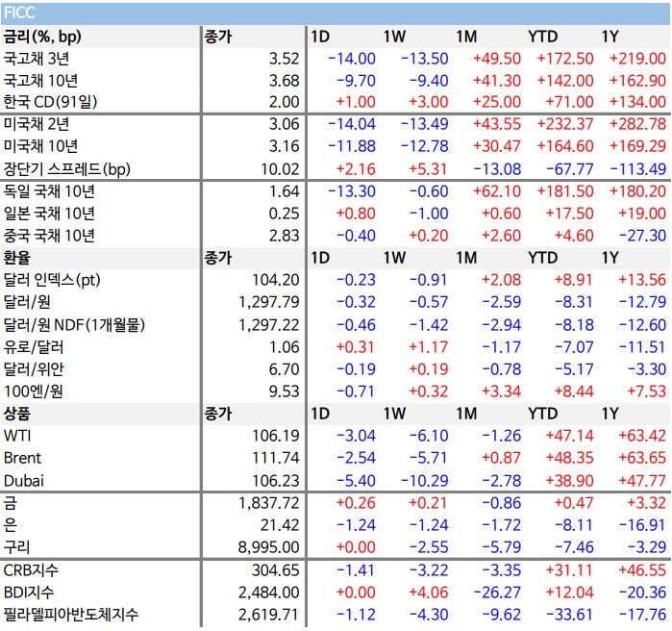Image resolution: width=672 pixels, height=631 pixels.
Task: Click the Dubai 1W value -10.29
Action: (424, 481)
